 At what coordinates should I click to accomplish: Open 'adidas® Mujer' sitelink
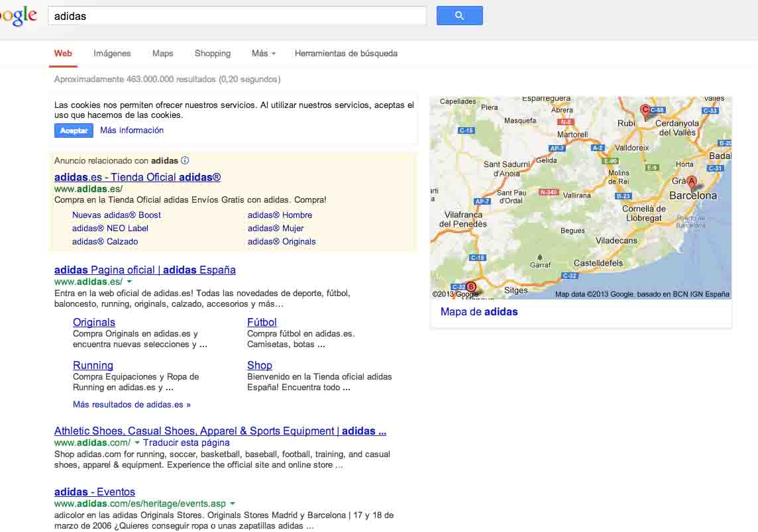tap(276, 228)
